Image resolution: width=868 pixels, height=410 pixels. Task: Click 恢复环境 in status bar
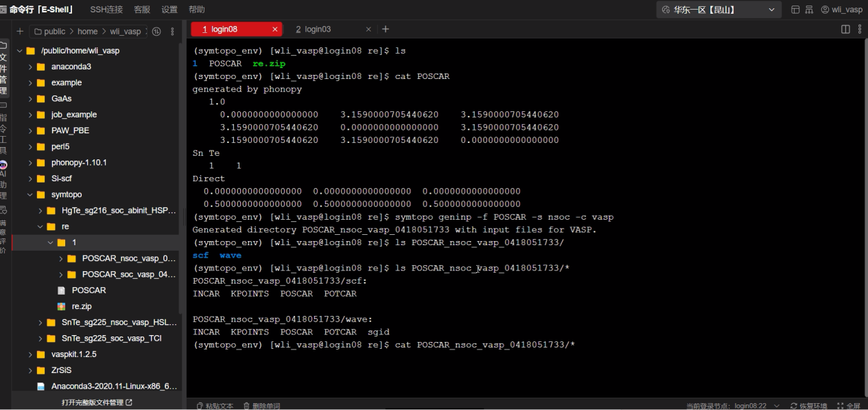[x=809, y=406]
